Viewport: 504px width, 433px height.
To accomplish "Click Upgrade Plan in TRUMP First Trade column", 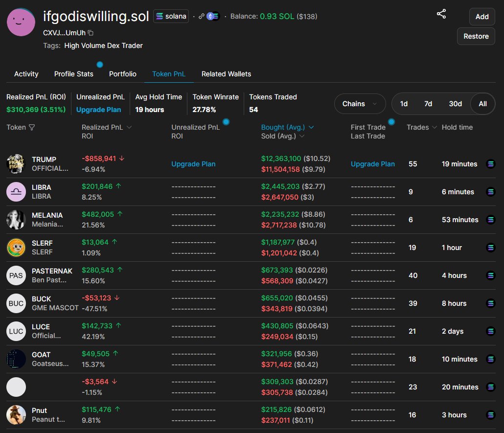I will click(372, 164).
